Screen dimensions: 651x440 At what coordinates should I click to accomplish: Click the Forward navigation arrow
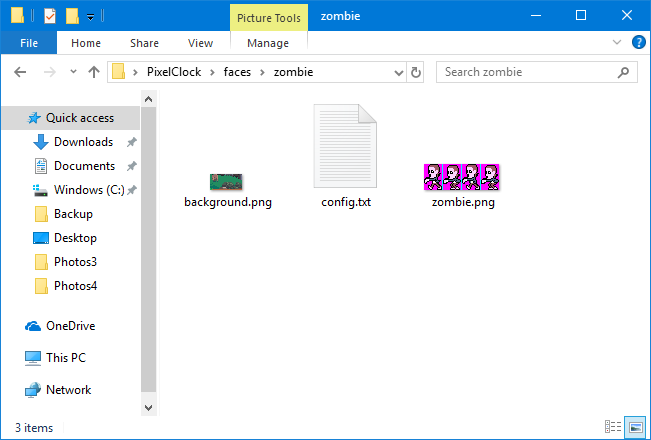point(50,72)
